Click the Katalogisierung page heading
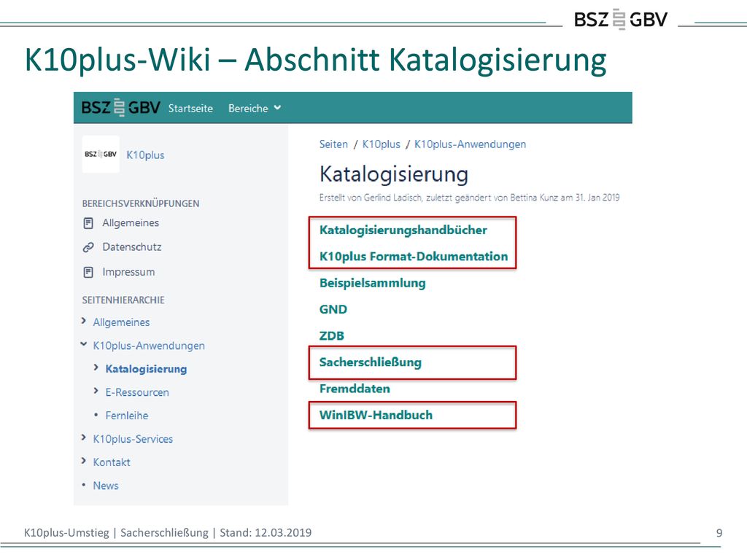The image size is (747, 560). pyautogui.click(x=393, y=174)
